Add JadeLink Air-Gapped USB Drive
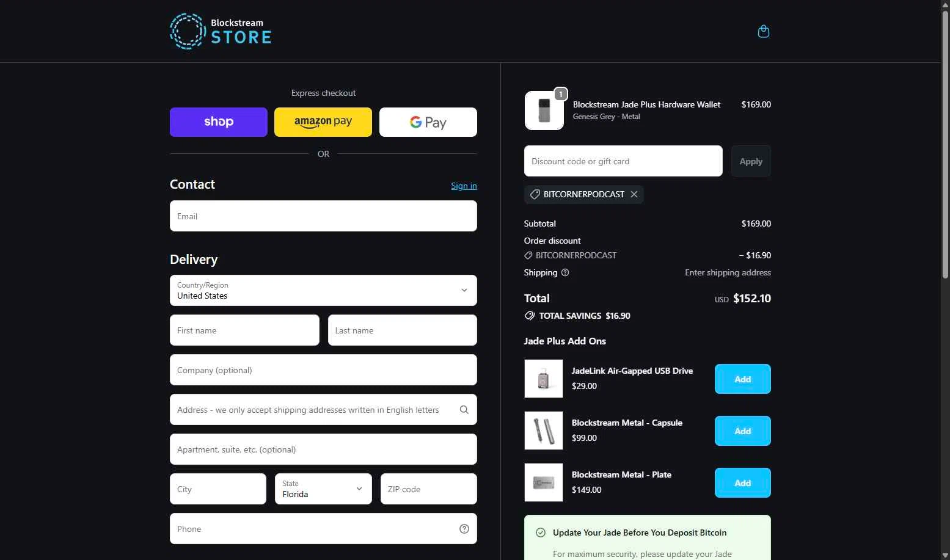 tap(743, 379)
